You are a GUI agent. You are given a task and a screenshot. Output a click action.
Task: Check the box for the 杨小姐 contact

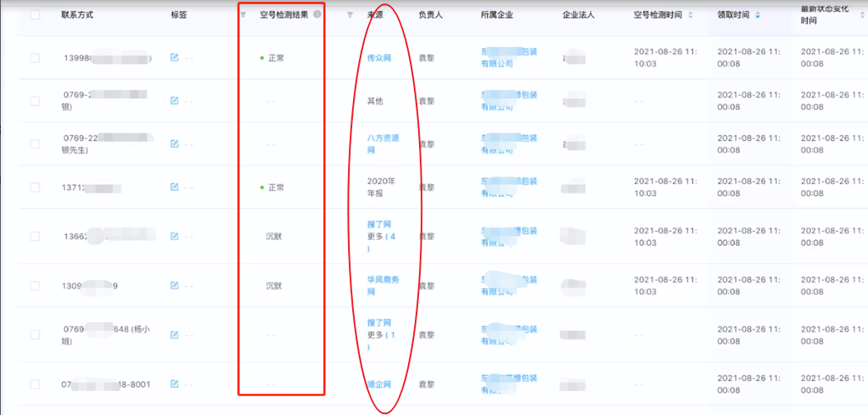35,335
